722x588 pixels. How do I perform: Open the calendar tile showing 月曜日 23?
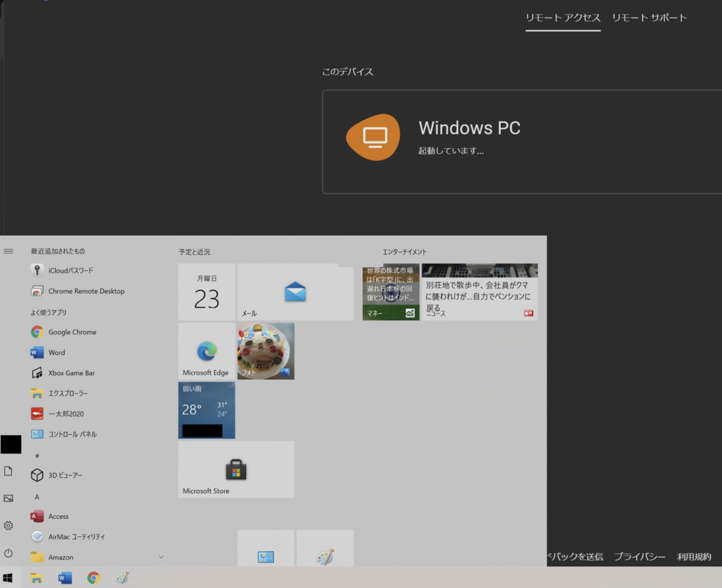(206, 292)
